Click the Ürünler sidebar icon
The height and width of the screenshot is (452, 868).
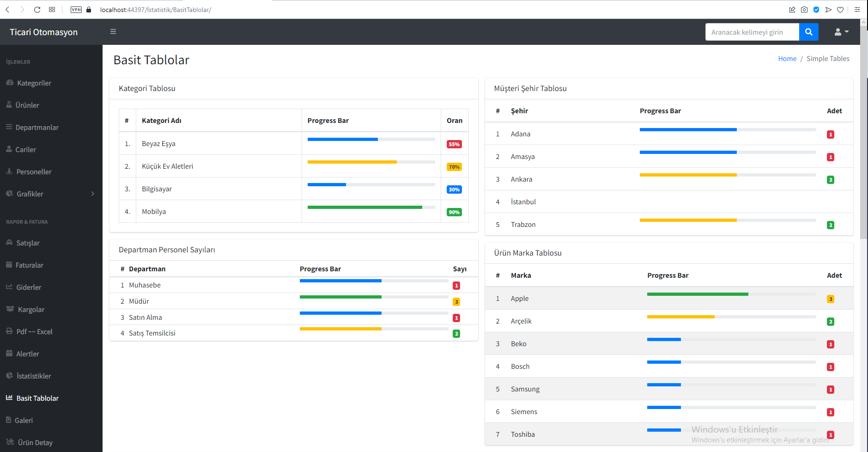(x=9, y=105)
